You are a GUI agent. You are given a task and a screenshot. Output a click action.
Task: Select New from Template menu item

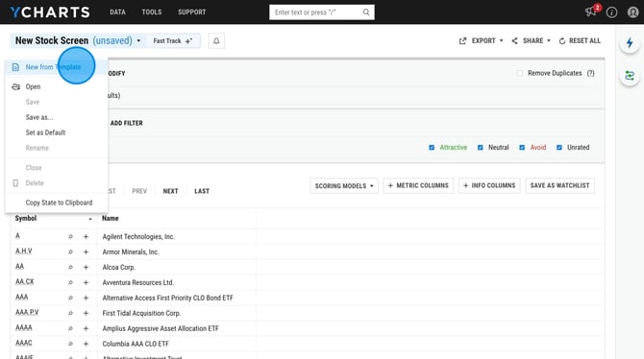click(x=57, y=67)
